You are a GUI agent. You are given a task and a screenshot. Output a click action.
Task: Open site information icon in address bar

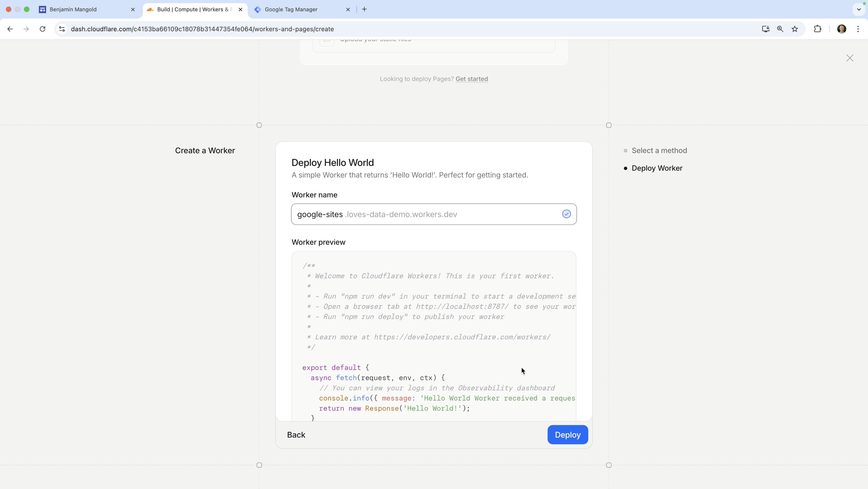point(62,29)
